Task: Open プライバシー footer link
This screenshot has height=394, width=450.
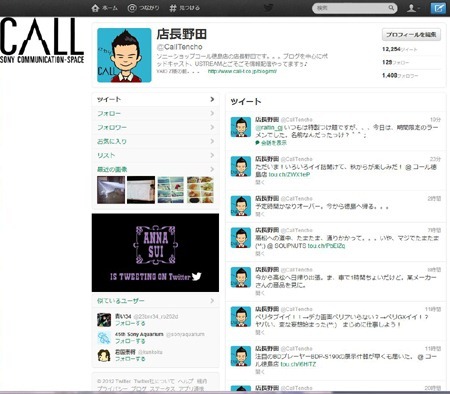Action: click(x=112, y=389)
